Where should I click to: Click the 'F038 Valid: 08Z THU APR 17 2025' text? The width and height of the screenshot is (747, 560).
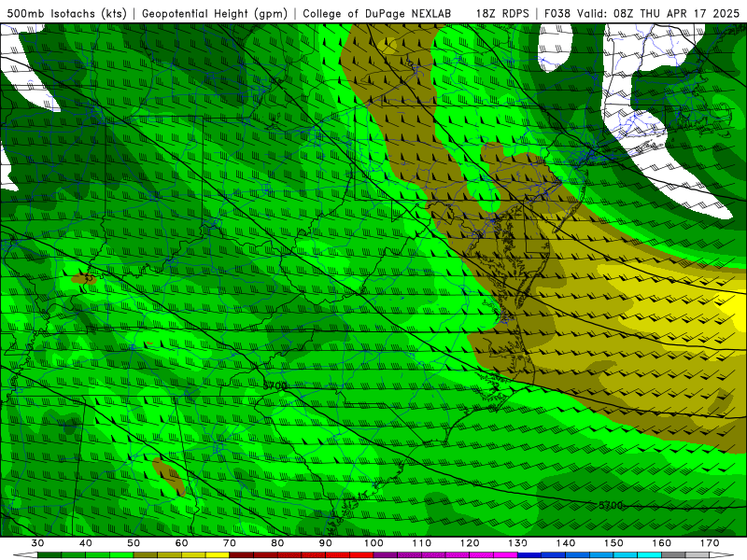click(x=641, y=13)
